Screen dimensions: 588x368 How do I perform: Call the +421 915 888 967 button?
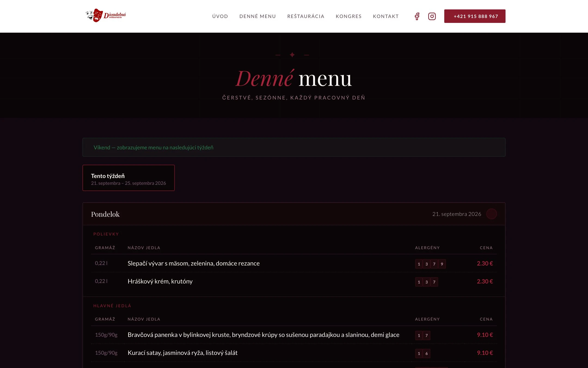[475, 16]
